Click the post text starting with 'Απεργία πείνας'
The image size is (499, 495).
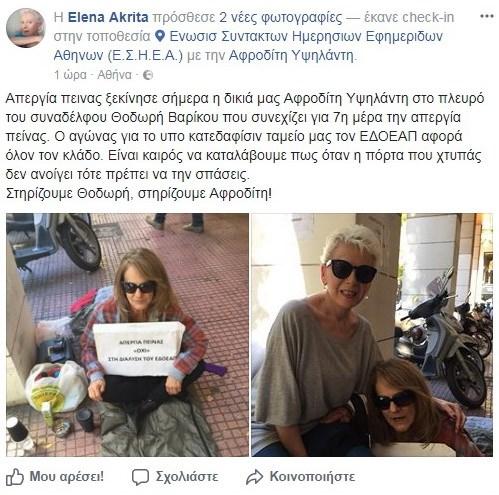pyautogui.click(x=245, y=146)
